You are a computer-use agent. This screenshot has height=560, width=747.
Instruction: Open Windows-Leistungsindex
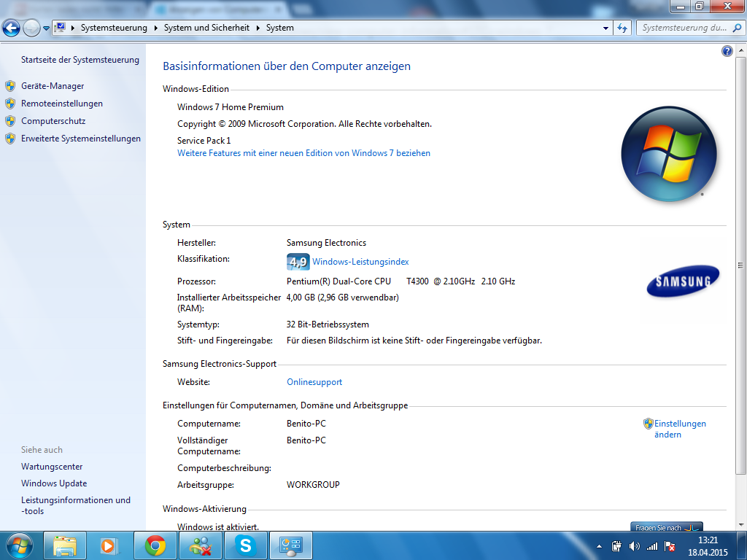point(360,262)
